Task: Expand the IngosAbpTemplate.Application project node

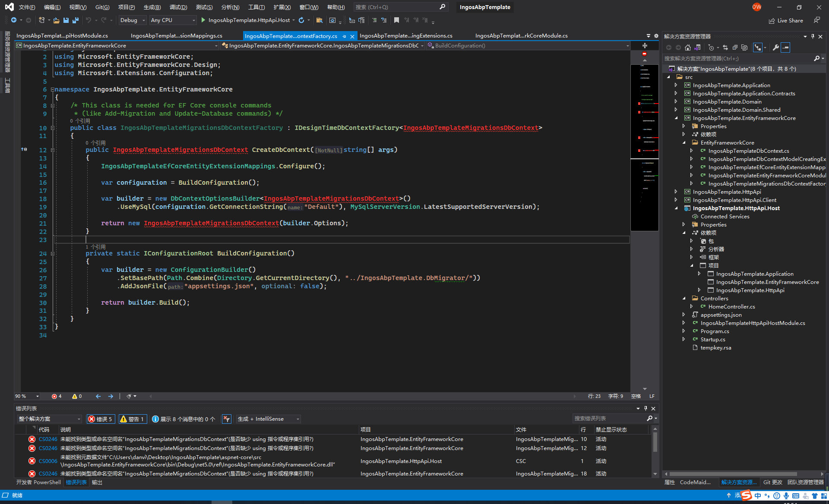Action: pos(676,85)
